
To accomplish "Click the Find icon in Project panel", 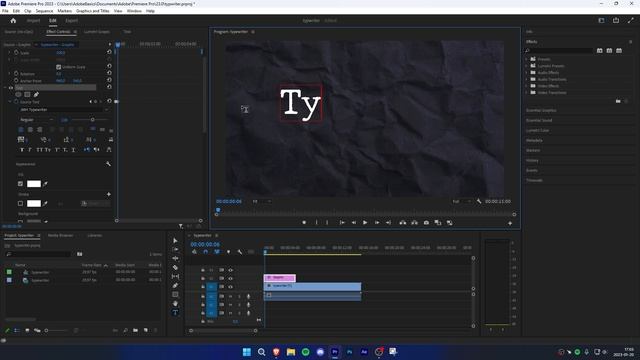I will [x=125, y=330].
